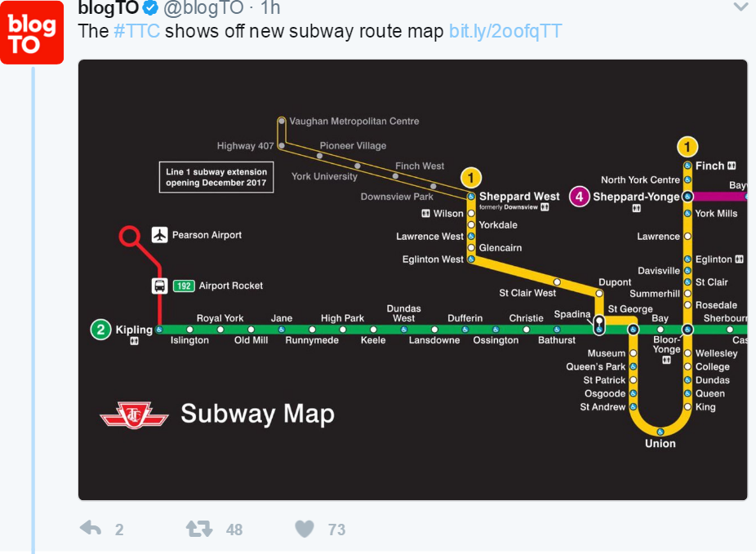756x554 pixels.
Task: Click the green 192 route badge
Action: point(183,286)
